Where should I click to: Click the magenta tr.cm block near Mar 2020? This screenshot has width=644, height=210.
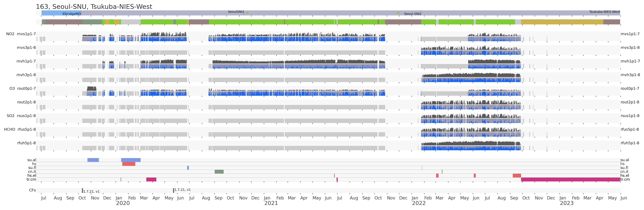pos(151,179)
